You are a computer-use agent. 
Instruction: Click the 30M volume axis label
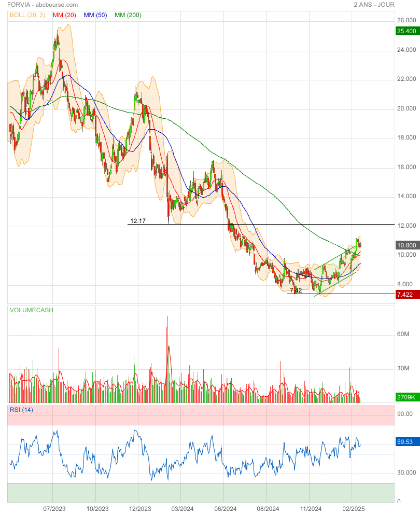[403, 368]
